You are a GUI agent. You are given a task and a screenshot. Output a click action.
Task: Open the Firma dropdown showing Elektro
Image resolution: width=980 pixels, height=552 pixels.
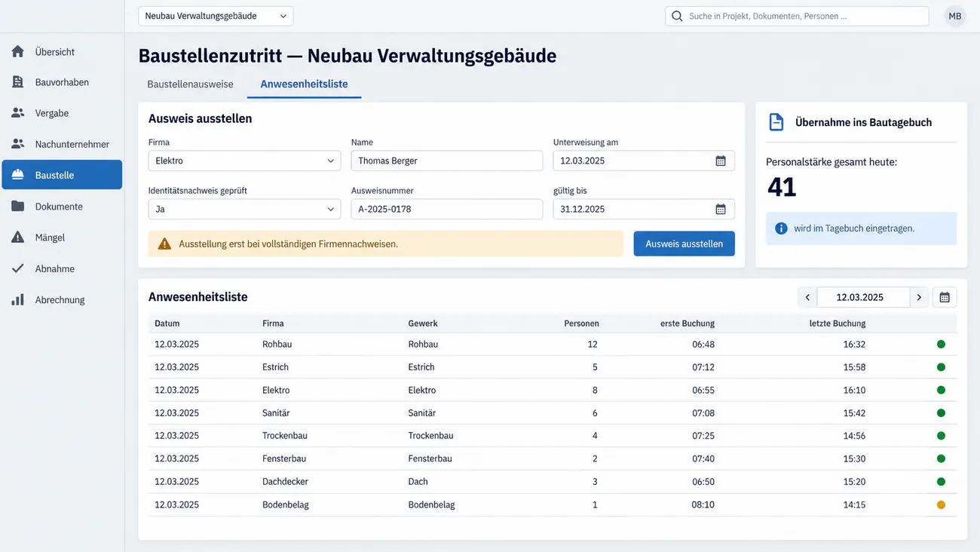pyautogui.click(x=244, y=161)
